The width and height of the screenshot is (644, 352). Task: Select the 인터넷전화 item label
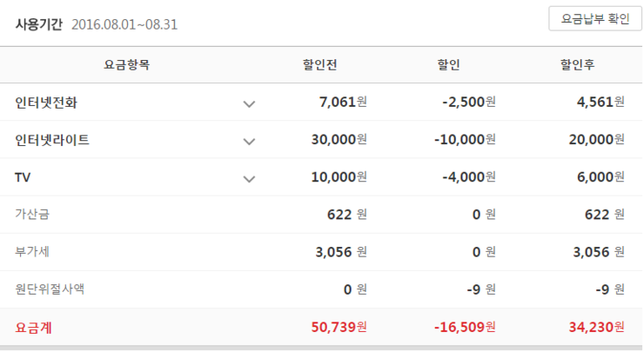point(52,103)
